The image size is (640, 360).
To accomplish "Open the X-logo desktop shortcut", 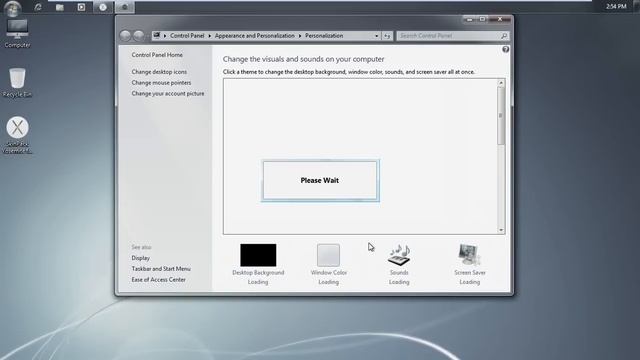I will 17,135.
